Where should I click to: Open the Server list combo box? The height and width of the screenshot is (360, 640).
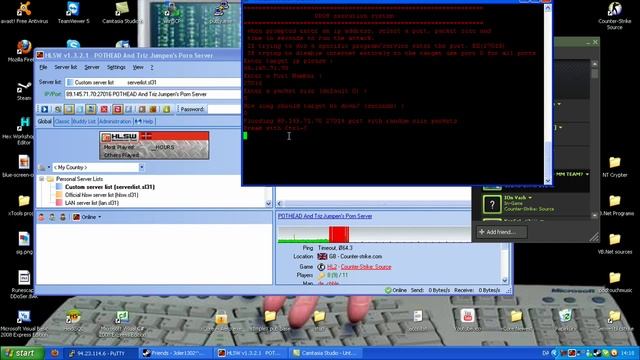(x=153, y=82)
